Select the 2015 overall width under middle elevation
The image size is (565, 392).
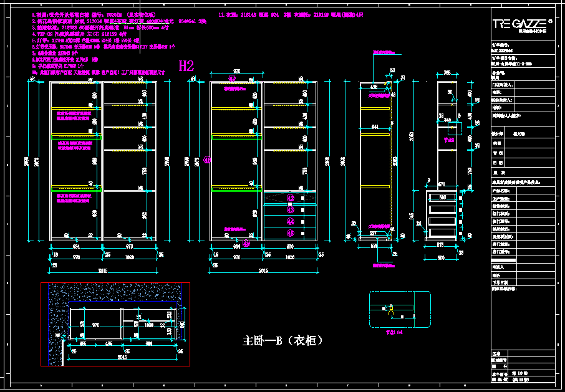tap(263, 270)
